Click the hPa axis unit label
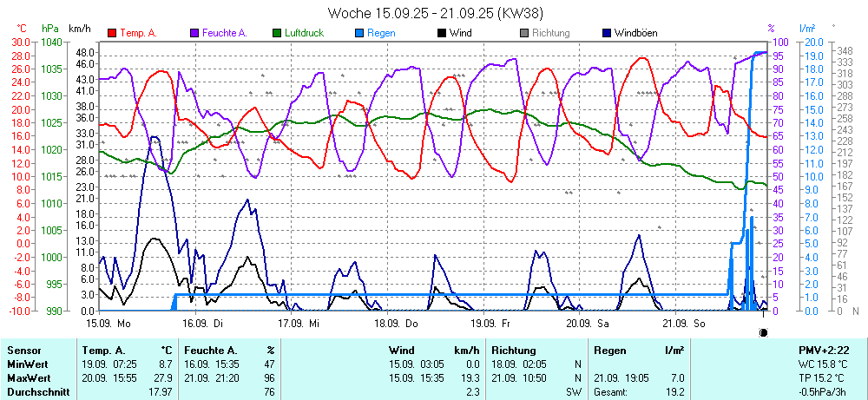The width and height of the screenshot is (868, 400). [x=52, y=29]
